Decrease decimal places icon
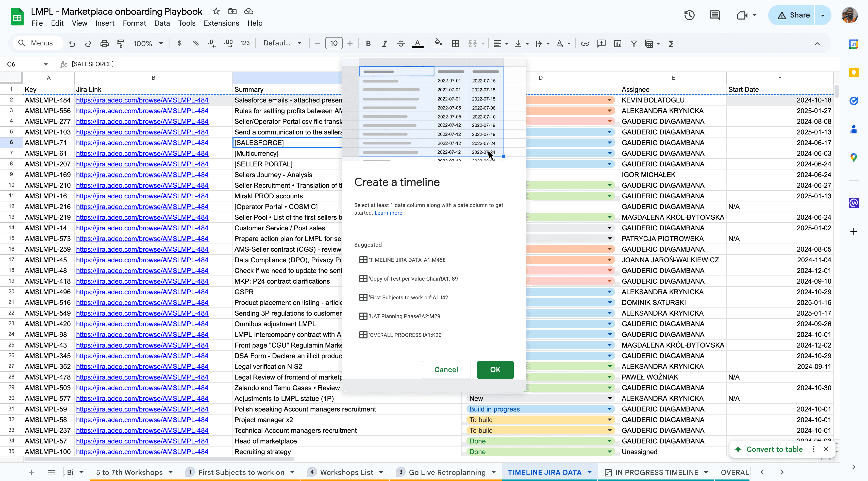 click(212, 43)
